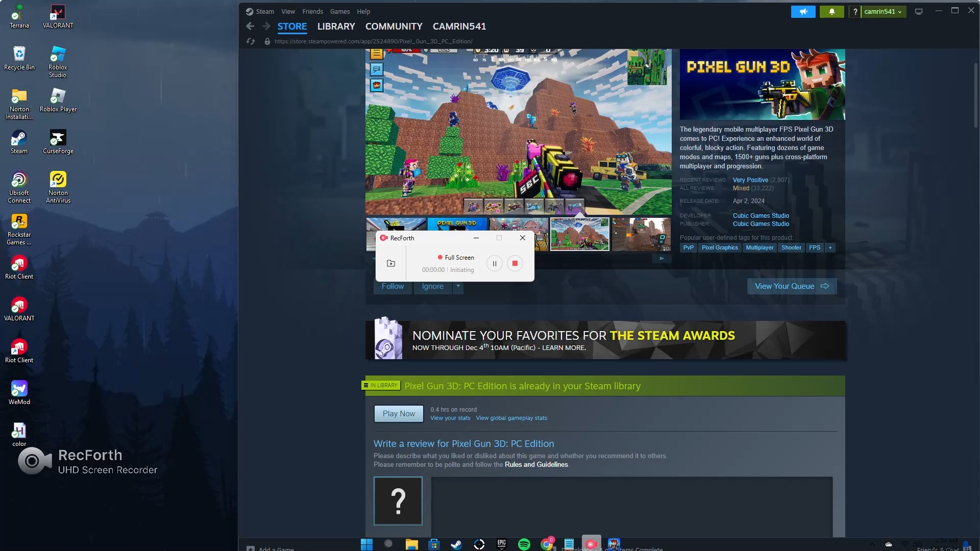Image resolution: width=980 pixels, height=551 pixels.
Task: Open the View menu
Action: click(x=288, y=11)
